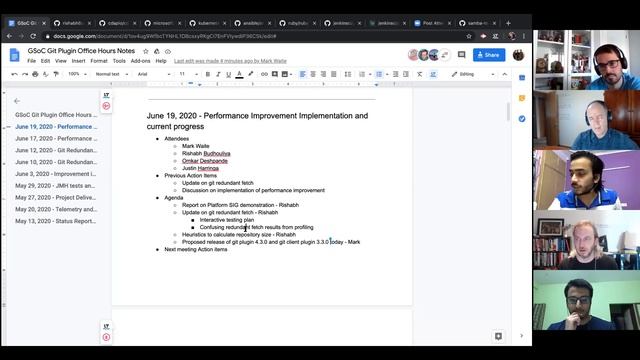Open the Tools menu
Viewport: 640px width, 360px height.
click(x=119, y=61)
